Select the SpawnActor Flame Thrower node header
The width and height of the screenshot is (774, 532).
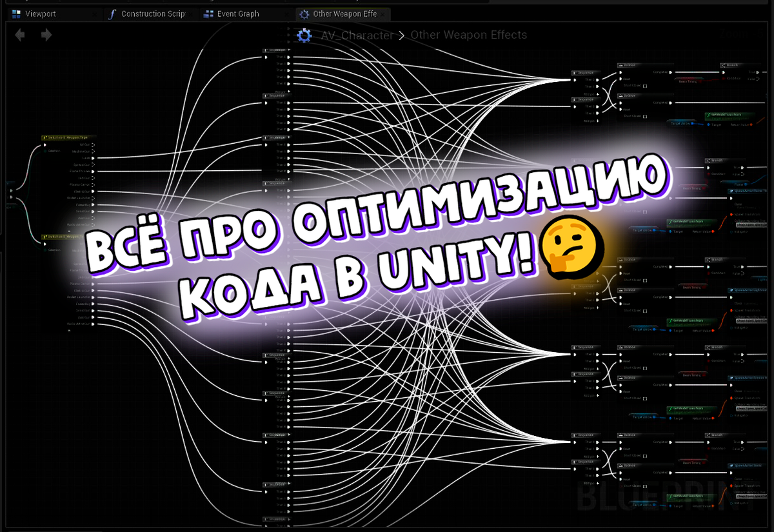(x=747, y=191)
